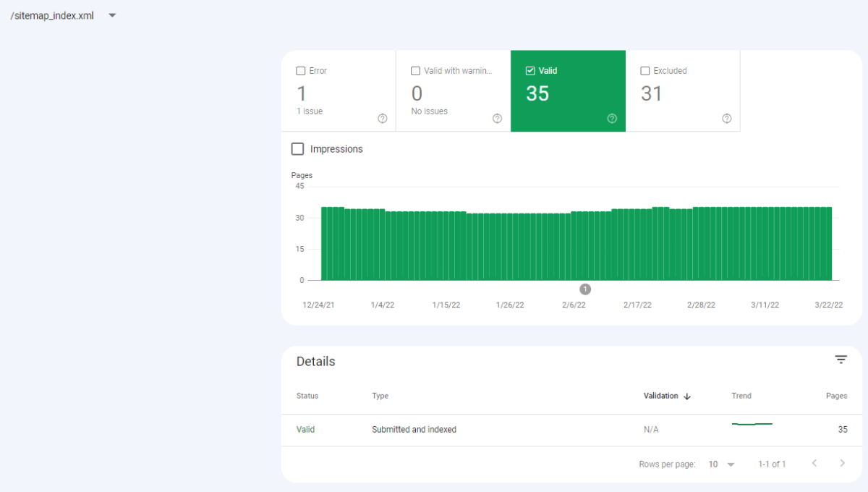Enable the Impressions checkbox

click(297, 149)
